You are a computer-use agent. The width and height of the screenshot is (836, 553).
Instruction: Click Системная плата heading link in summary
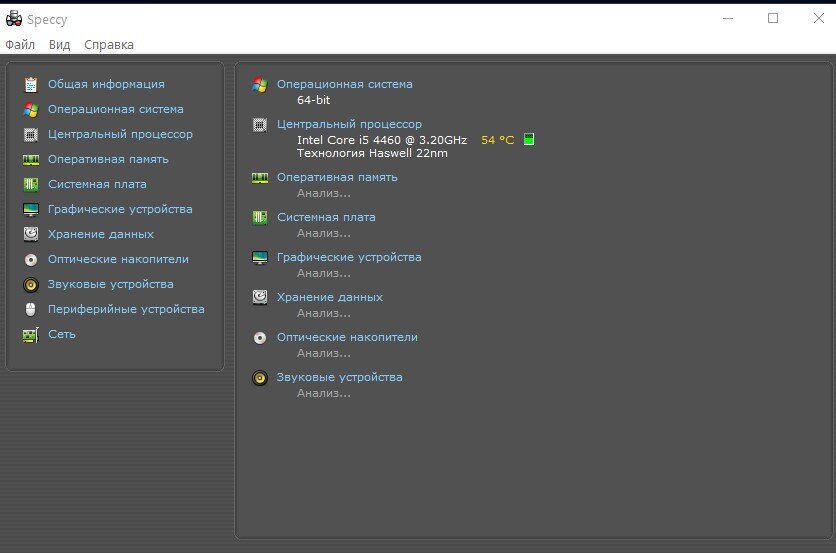326,218
